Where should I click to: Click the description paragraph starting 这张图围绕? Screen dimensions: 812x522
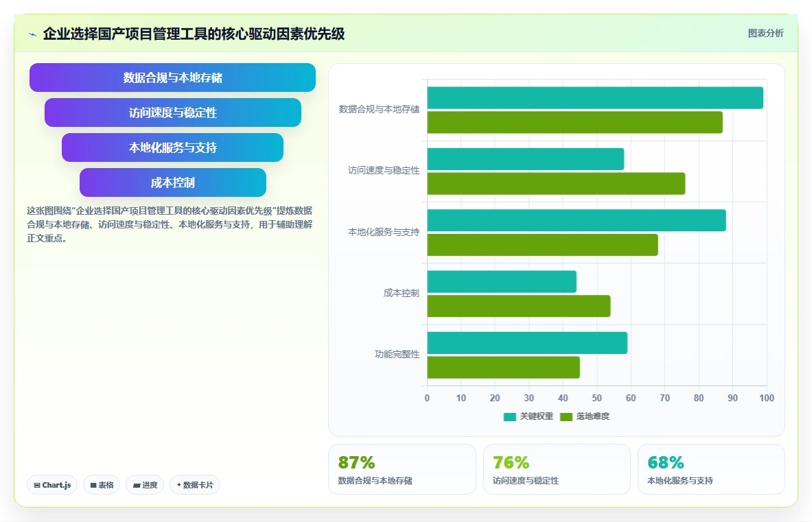pos(170,224)
